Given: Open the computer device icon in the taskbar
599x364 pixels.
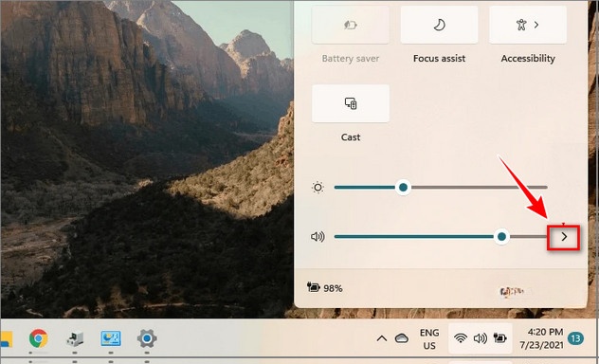Looking at the screenshot, I should coord(75,338).
